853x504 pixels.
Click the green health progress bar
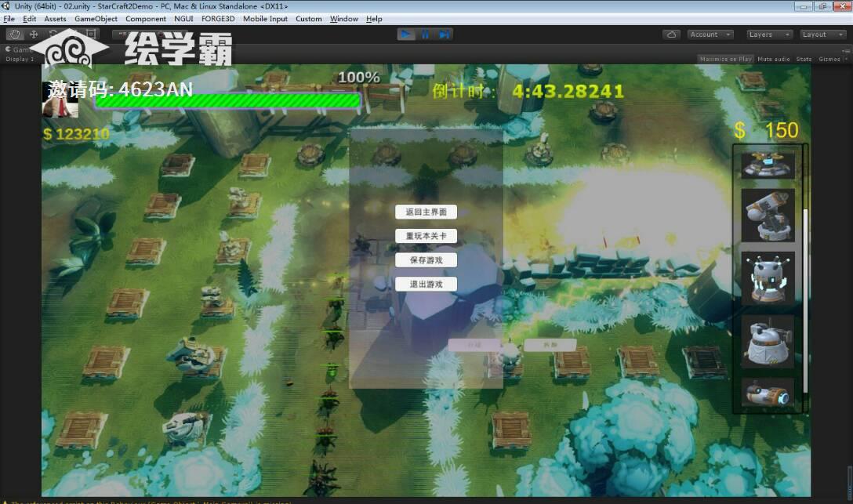pos(227,101)
